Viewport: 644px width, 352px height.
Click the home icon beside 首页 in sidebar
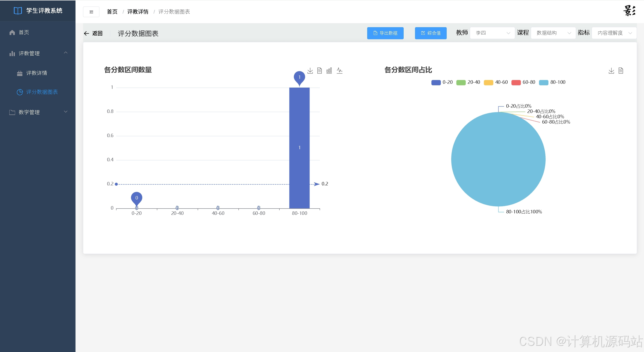pos(12,32)
